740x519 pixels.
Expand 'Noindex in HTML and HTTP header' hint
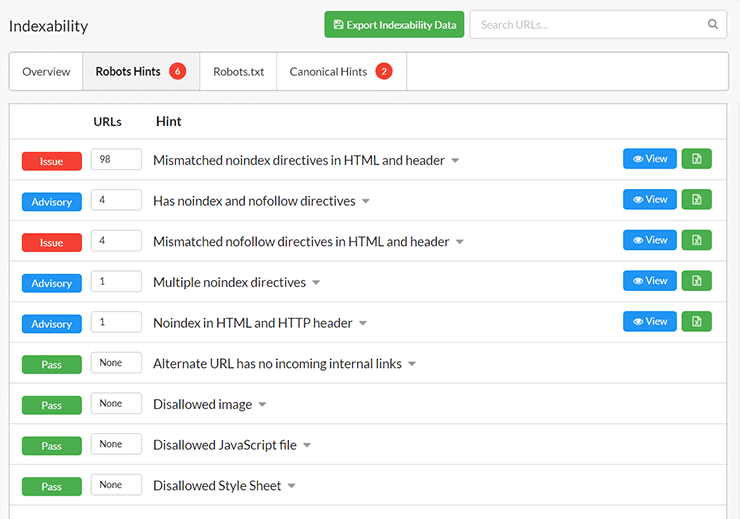tap(363, 323)
